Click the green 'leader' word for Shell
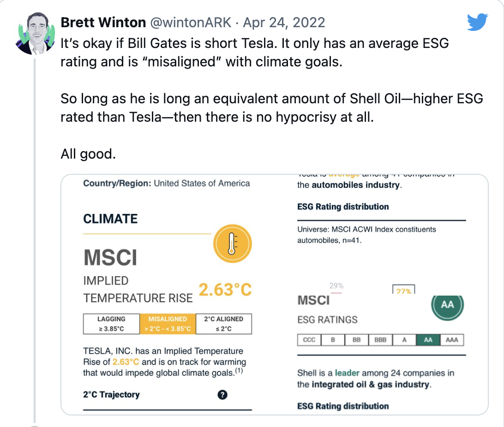504x427 pixels. pos(347,373)
